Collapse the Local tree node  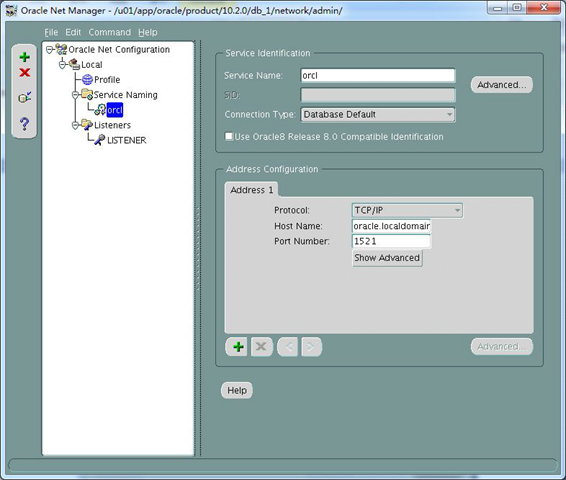[62, 65]
